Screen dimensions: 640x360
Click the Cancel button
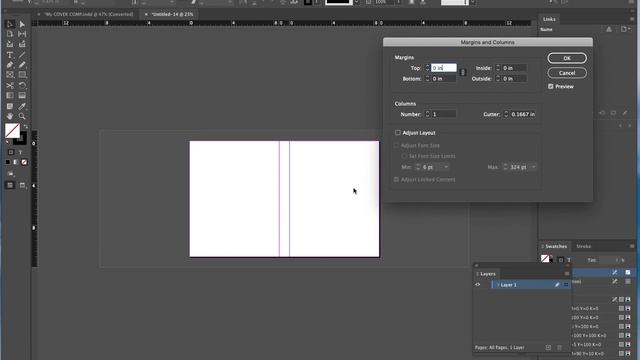pyautogui.click(x=567, y=73)
